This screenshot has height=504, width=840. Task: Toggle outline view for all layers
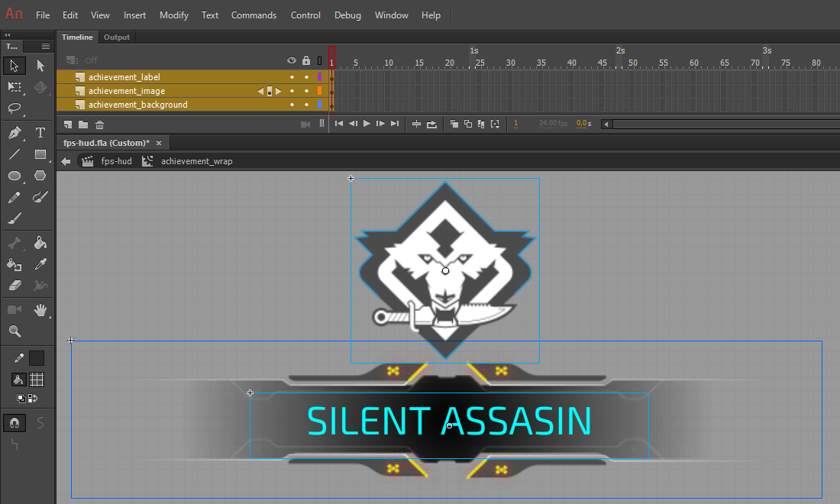[320, 60]
